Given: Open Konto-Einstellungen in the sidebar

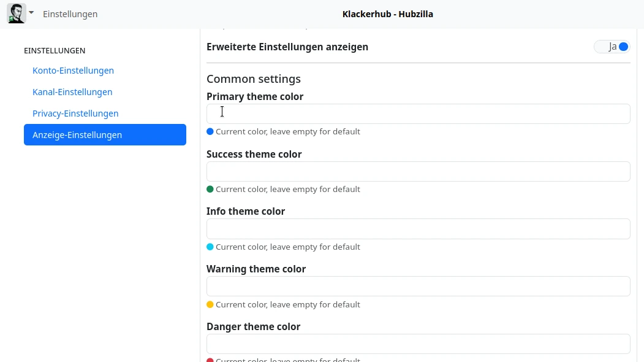Looking at the screenshot, I should coord(73,71).
